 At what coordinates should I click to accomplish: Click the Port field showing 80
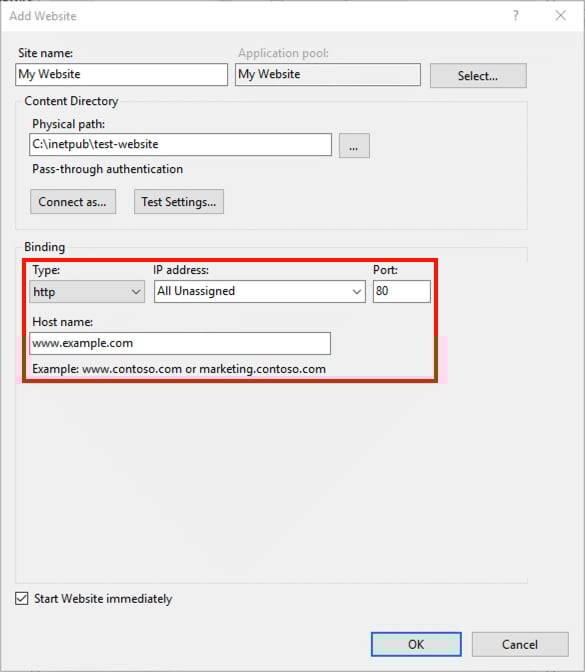tap(402, 291)
